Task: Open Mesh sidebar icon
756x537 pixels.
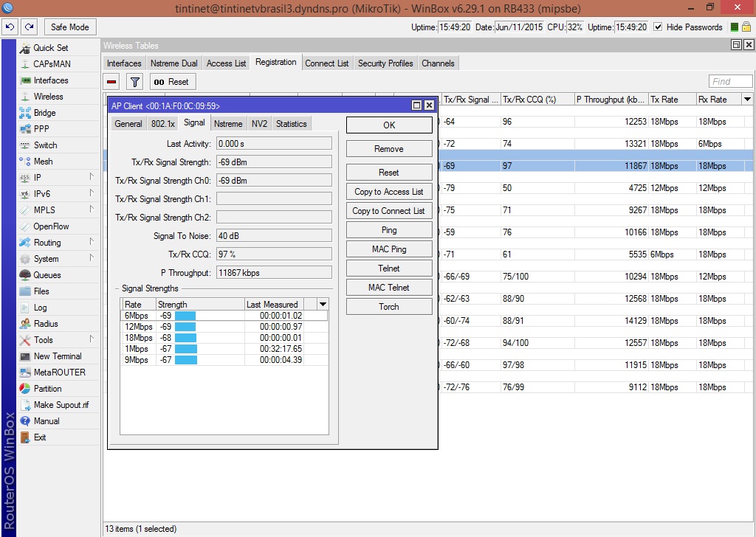Action: [x=25, y=162]
